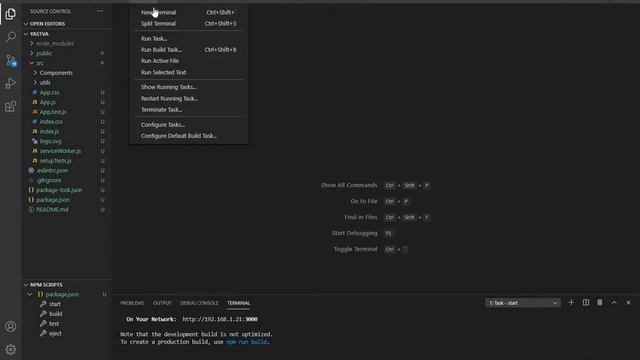This screenshot has height=360, width=640.
Task: Open the Source Control view in the activity bar
Action: [x=11, y=60]
